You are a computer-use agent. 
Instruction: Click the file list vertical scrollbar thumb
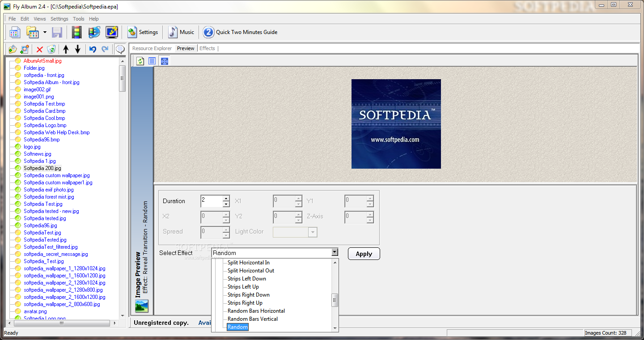pos(123,78)
